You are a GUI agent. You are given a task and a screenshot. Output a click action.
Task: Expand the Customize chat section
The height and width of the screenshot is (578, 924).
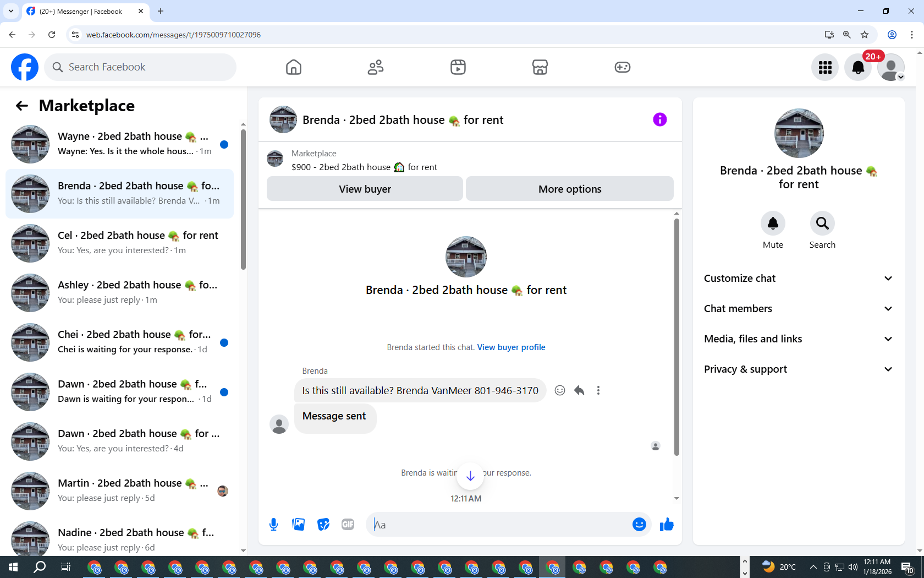pyautogui.click(x=799, y=279)
